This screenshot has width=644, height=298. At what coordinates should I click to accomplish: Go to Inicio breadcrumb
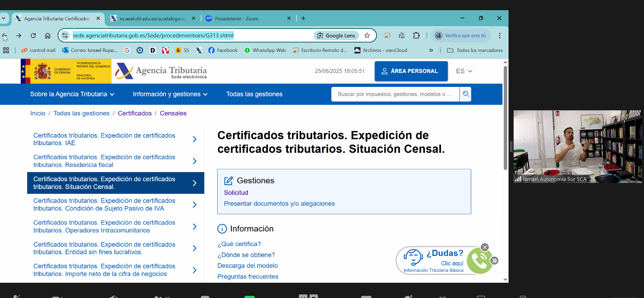coord(38,113)
